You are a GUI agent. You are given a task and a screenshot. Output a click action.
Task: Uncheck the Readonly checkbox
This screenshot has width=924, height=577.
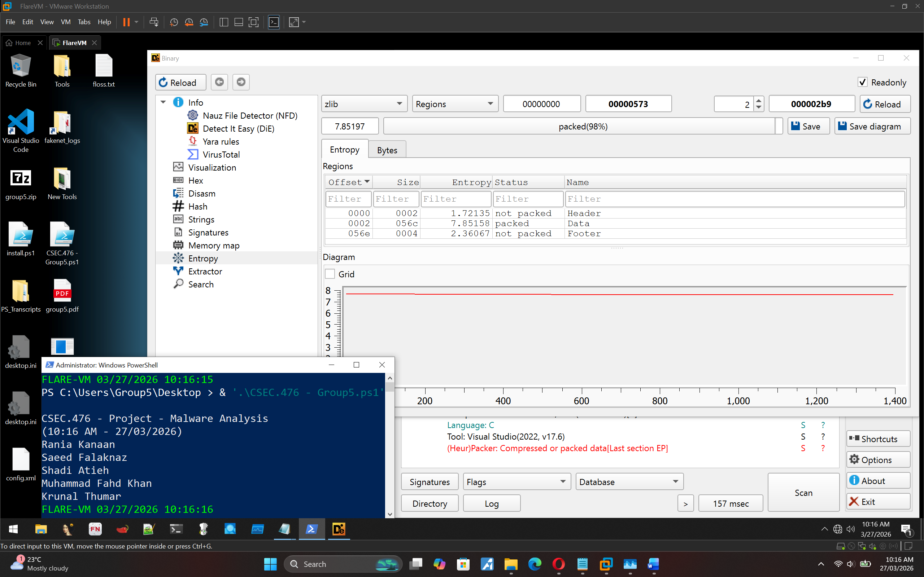(863, 82)
